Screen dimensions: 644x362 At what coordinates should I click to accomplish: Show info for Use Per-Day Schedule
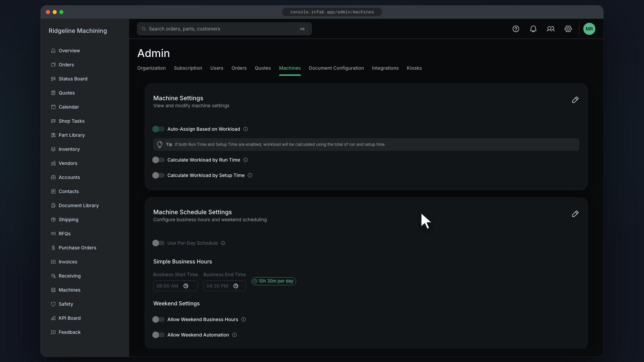[x=223, y=243]
